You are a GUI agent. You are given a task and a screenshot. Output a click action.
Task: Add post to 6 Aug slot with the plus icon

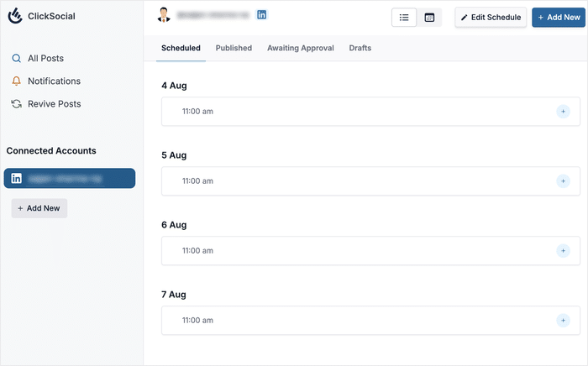[x=563, y=251]
